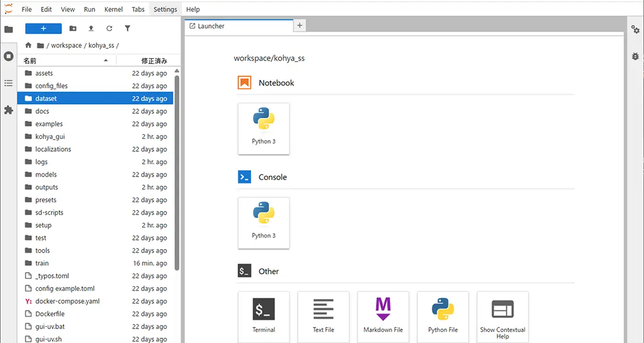This screenshot has height=343, width=644.
Task: Select the logs folder
Action: click(x=96, y=162)
